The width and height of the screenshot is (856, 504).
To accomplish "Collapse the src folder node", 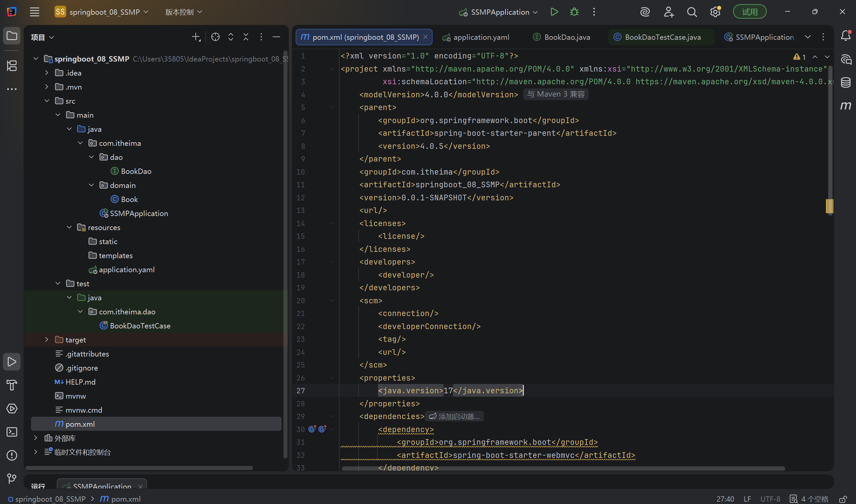I will pos(47,101).
